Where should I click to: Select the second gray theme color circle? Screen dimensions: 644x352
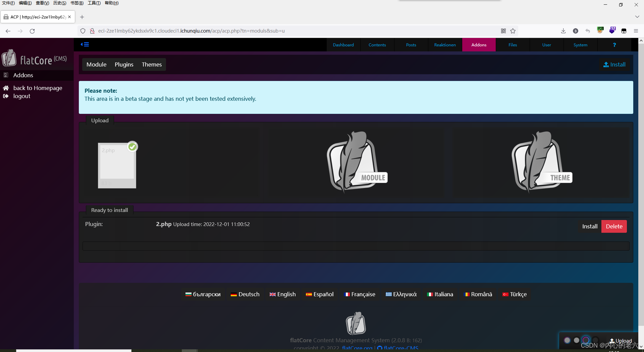577,340
